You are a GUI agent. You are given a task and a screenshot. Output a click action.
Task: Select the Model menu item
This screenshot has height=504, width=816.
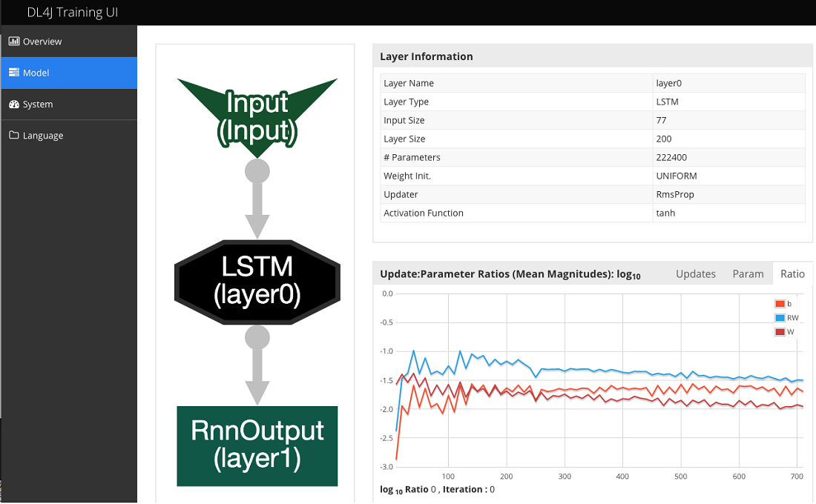click(x=69, y=73)
